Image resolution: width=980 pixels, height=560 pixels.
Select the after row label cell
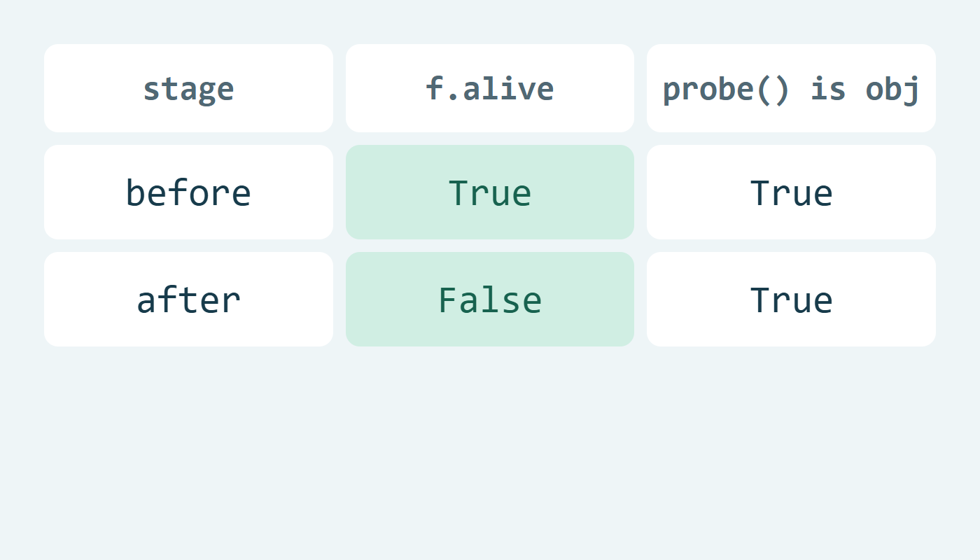pos(188,300)
